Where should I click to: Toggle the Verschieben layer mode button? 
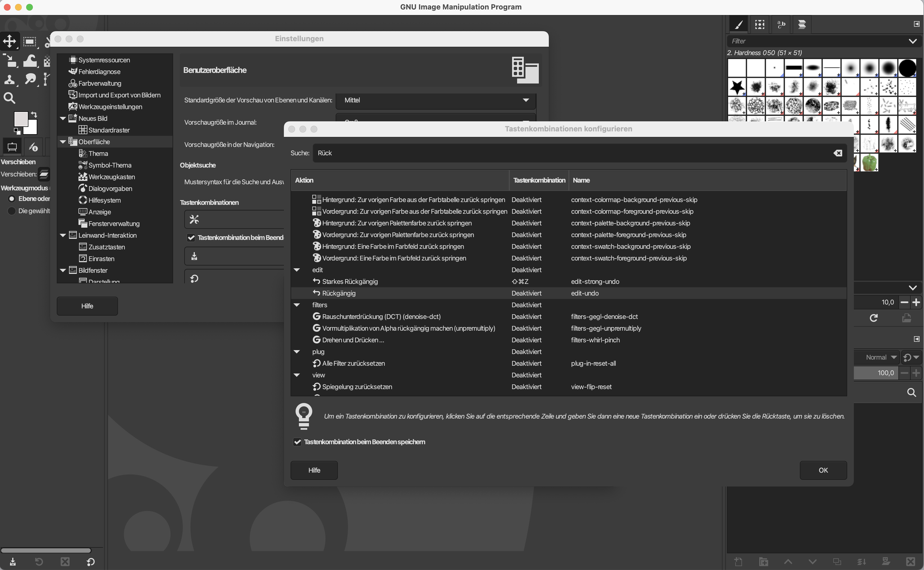[x=44, y=174]
